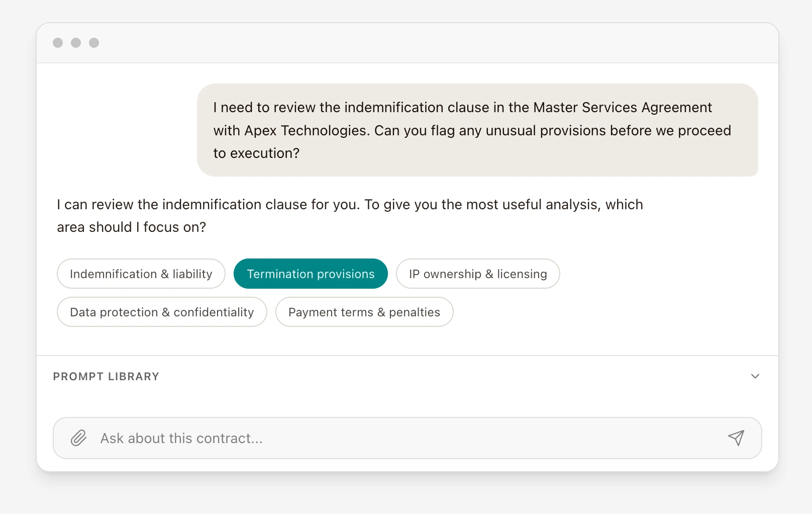The width and height of the screenshot is (812, 514).
Task: Click 'area should I focus on?' text
Action: pos(132,227)
